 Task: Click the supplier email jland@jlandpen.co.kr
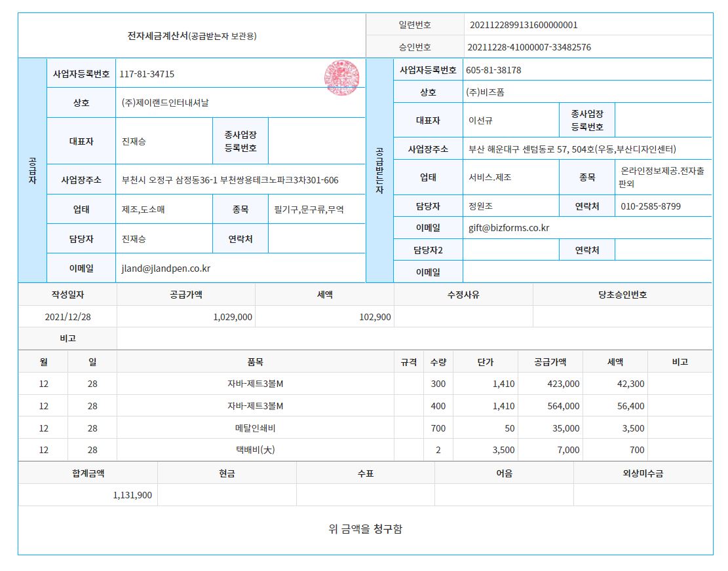click(x=166, y=268)
